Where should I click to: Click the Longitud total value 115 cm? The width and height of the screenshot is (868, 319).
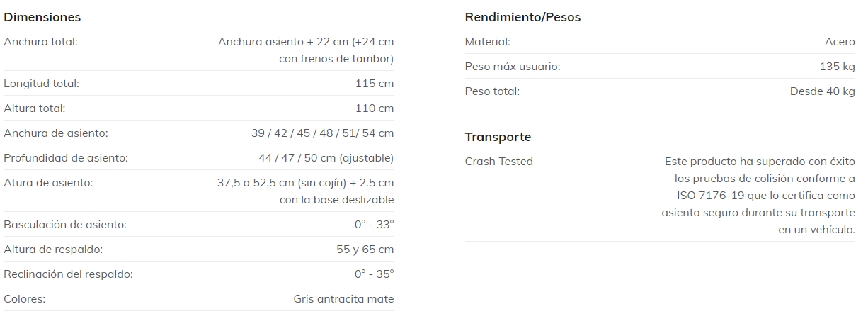[x=375, y=84]
